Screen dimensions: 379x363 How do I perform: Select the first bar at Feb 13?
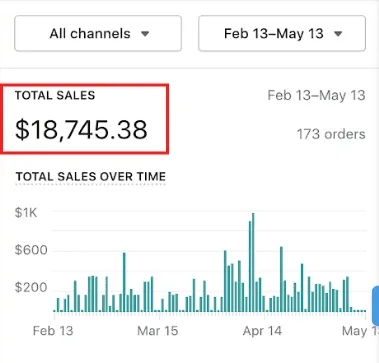tap(54, 311)
